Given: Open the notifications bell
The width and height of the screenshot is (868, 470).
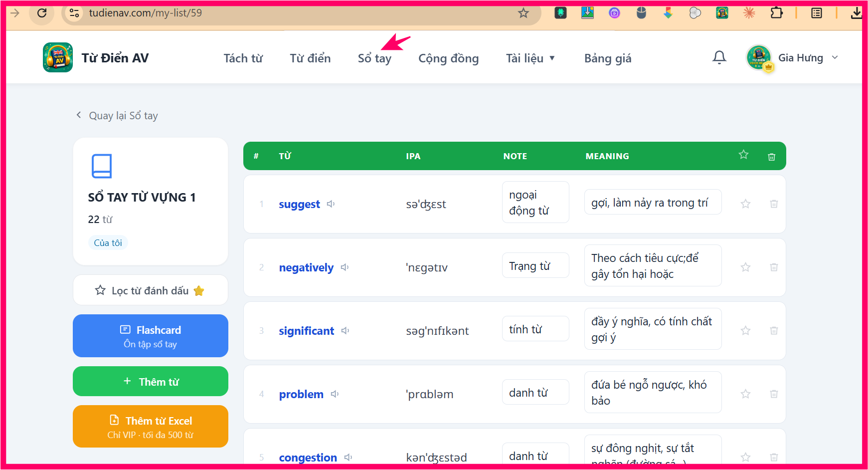Looking at the screenshot, I should point(719,58).
